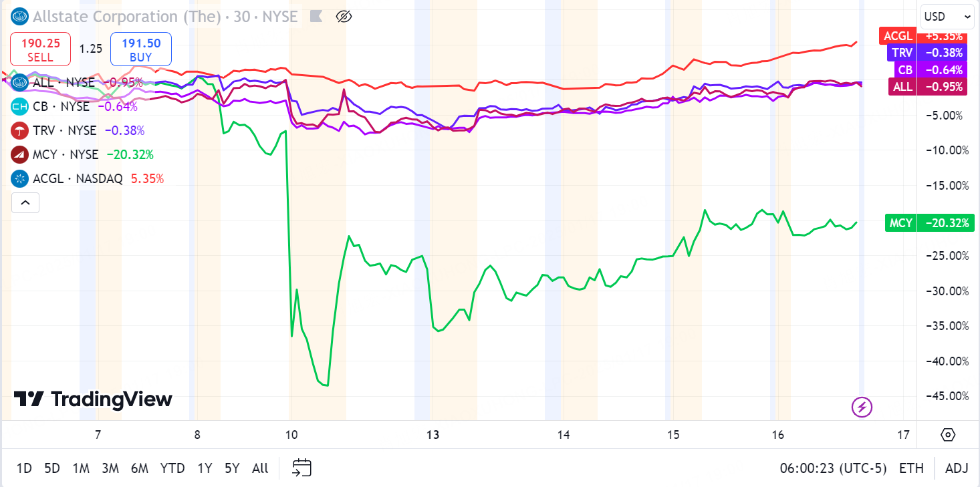The image size is (980, 487).
Task: Open the go-to-date calendar icon
Action: (x=302, y=468)
